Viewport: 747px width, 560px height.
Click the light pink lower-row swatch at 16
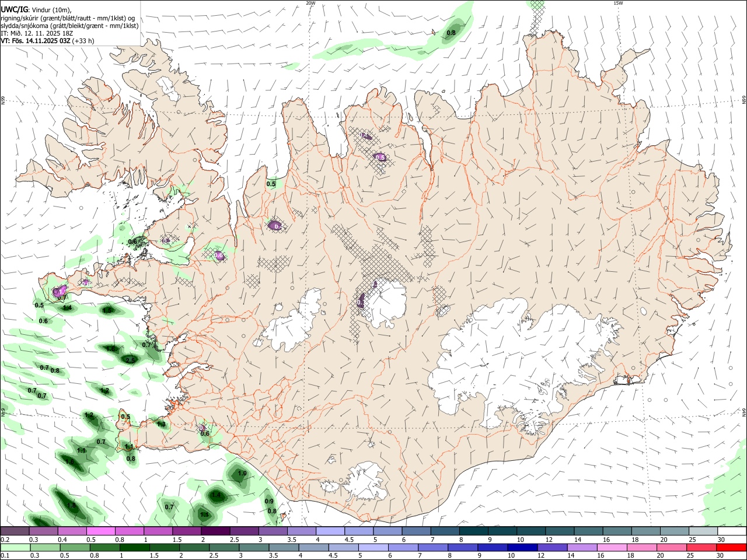[x=612, y=547]
